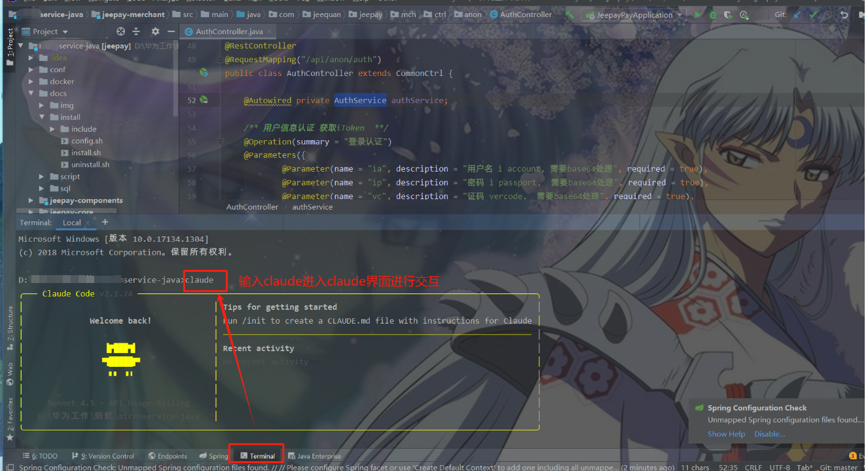Open the Java Enterprise tool window
Viewport: 868px width, 471px height.
pos(314,456)
